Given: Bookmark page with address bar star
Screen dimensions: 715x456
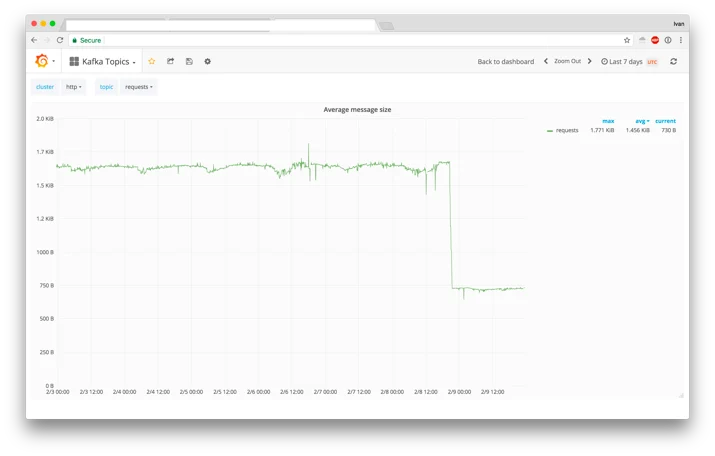Looking at the screenshot, I should click(x=627, y=40).
